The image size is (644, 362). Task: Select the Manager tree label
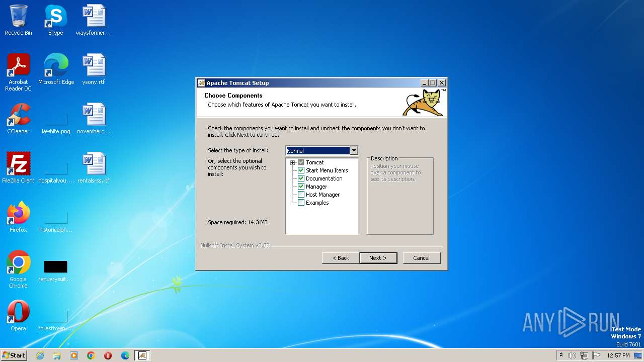pos(316,187)
